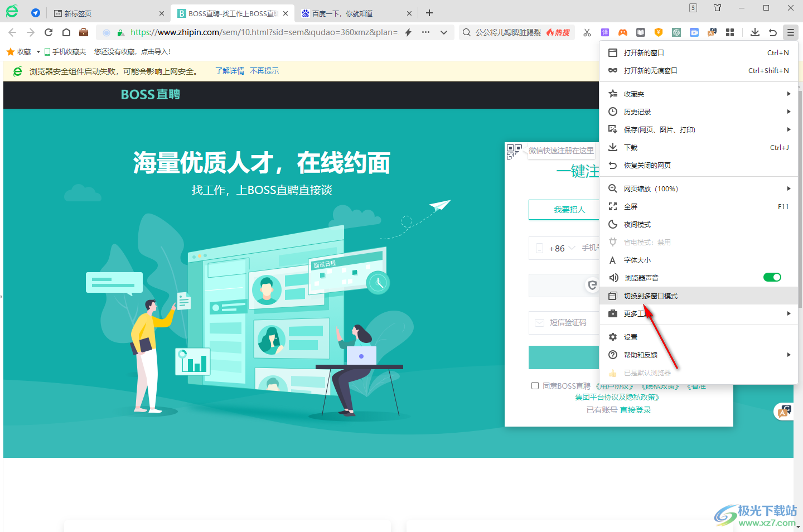Expand the 保存(网页、图片、打印) submenu
Viewport: 803px width, 532px height.
click(699, 129)
